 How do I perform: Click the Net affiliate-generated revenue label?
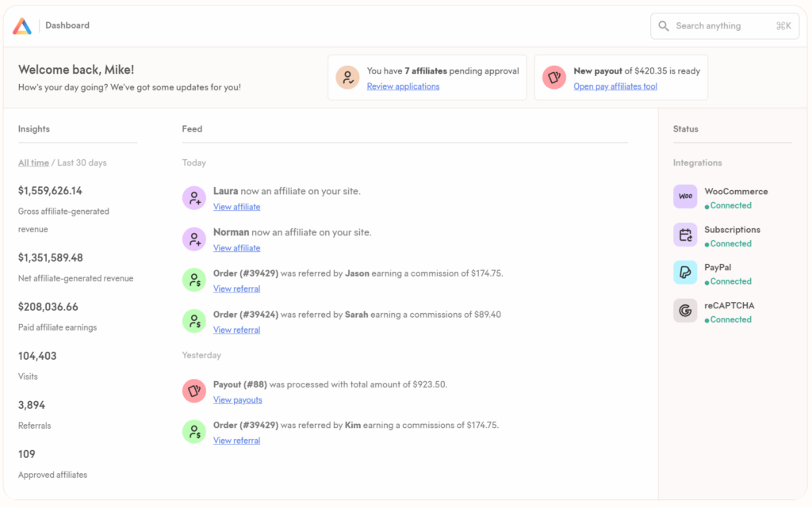(75, 278)
